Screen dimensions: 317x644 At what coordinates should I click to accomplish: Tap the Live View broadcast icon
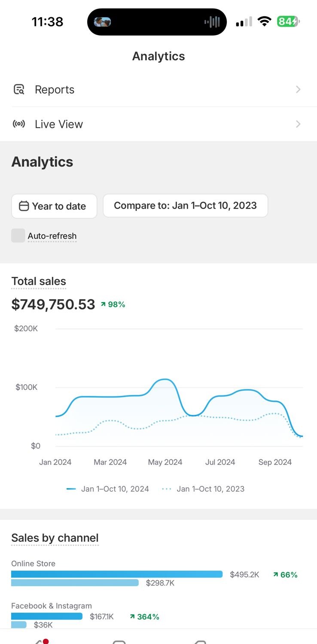coord(19,124)
